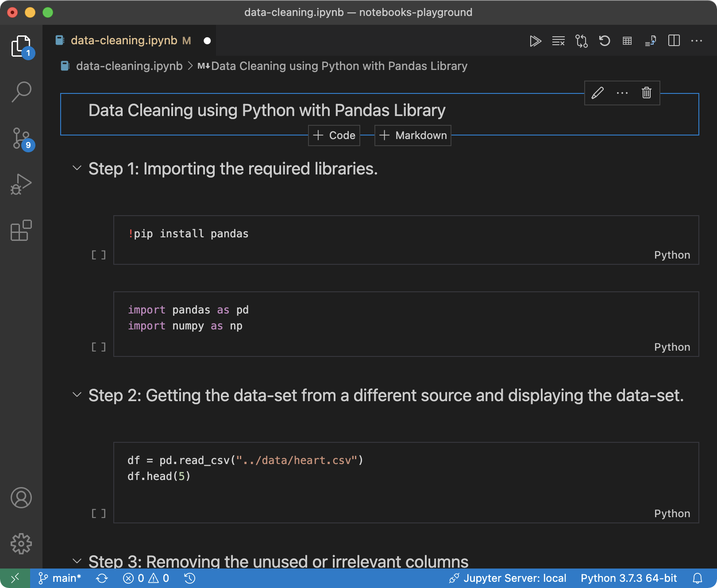Collapse the Step 1 section

(77, 168)
